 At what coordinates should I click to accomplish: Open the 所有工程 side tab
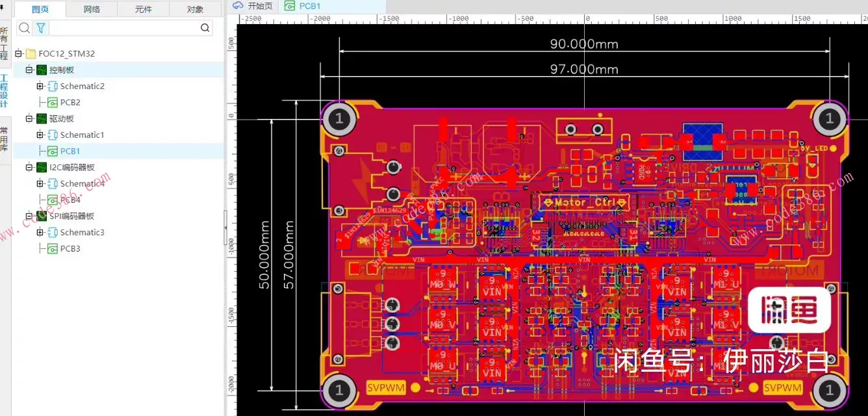coord(5,44)
